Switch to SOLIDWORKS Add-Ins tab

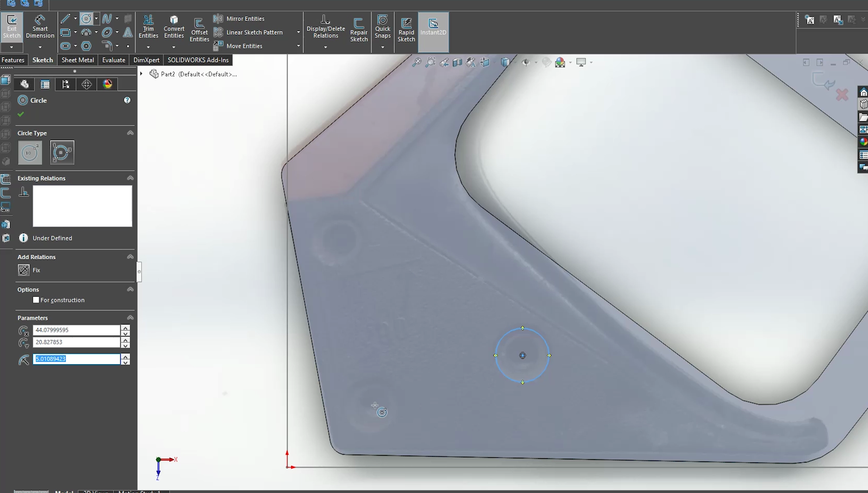[198, 60]
